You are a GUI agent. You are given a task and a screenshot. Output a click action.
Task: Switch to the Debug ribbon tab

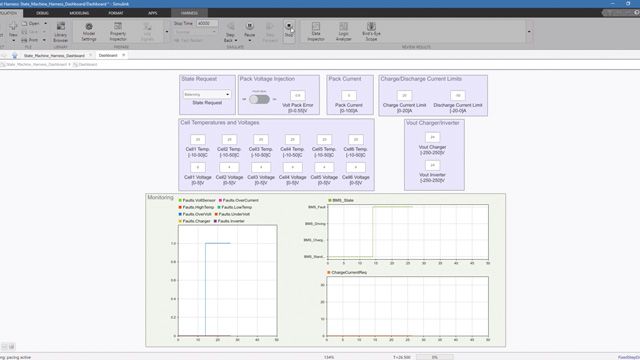[x=42, y=13]
